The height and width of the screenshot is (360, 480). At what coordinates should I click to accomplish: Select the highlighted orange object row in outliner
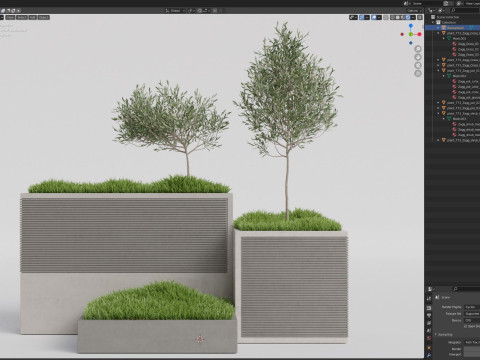point(453,28)
